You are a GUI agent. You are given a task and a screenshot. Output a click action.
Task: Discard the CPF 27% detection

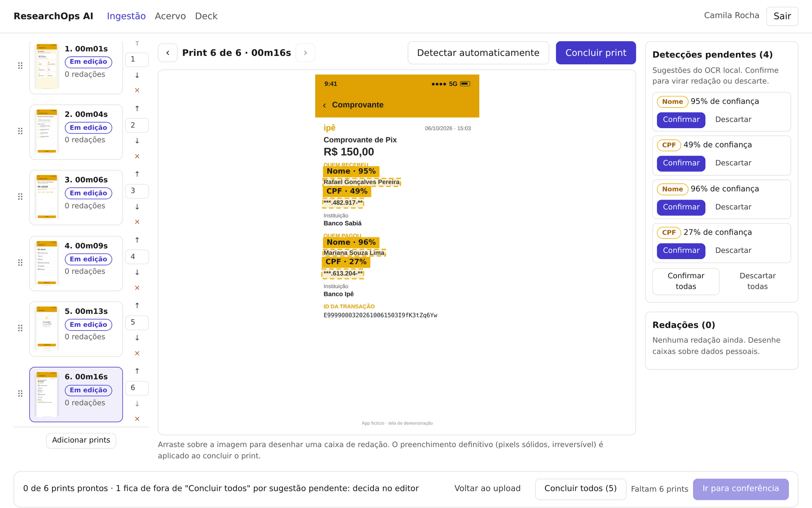733,250
